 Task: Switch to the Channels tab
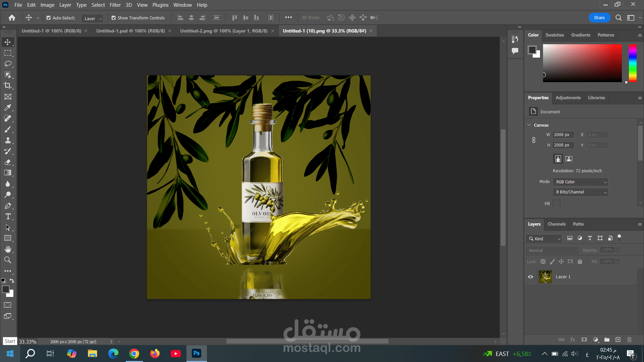click(556, 224)
